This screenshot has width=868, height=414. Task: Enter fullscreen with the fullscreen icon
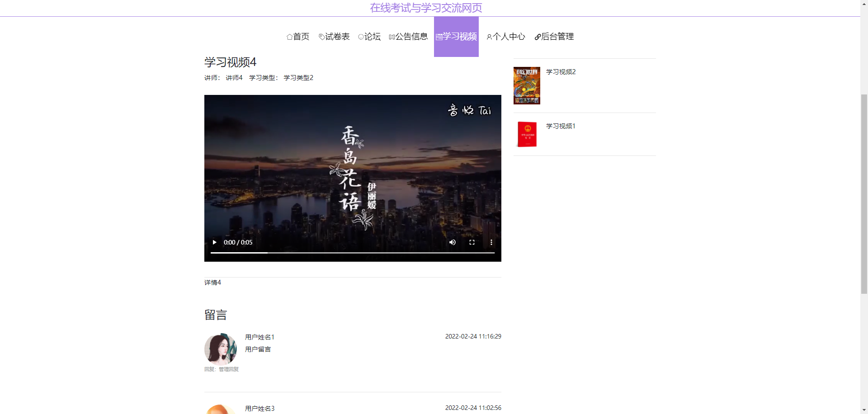pos(472,242)
